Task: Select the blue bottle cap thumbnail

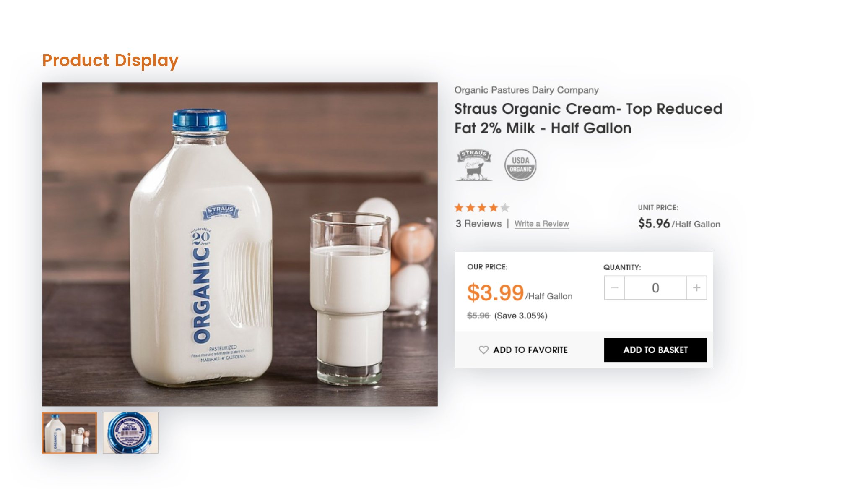Action: [131, 433]
